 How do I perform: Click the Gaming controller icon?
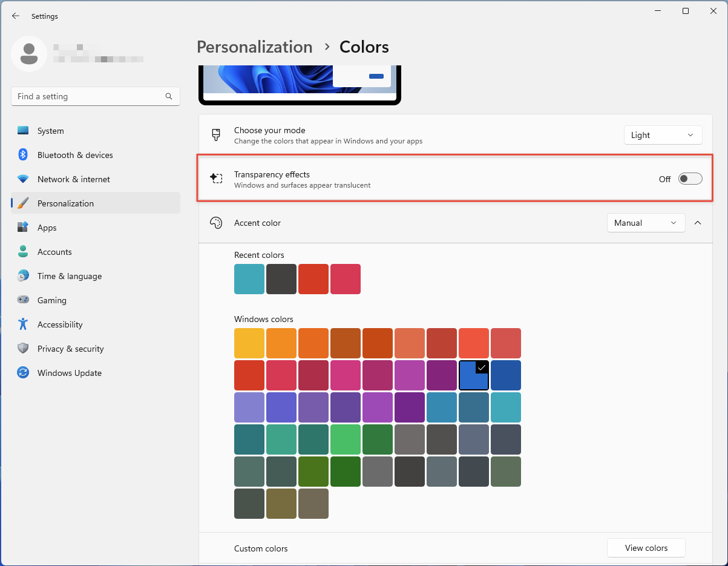(x=23, y=300)
